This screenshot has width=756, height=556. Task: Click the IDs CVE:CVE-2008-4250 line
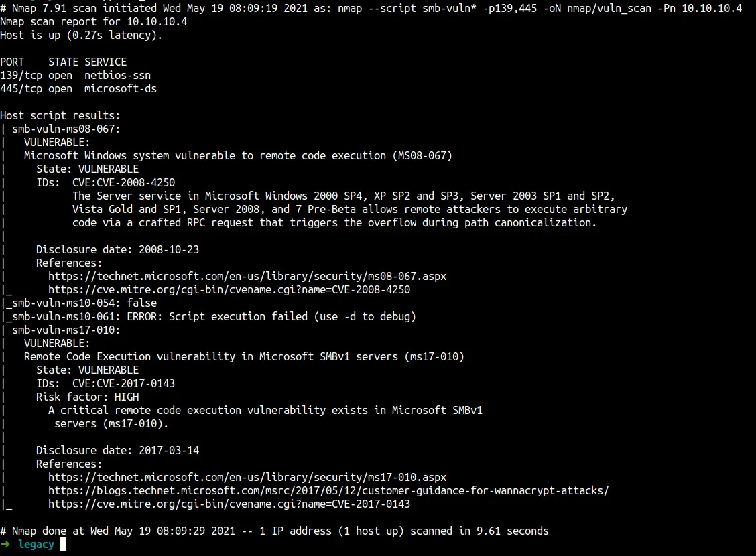(105, 182)
